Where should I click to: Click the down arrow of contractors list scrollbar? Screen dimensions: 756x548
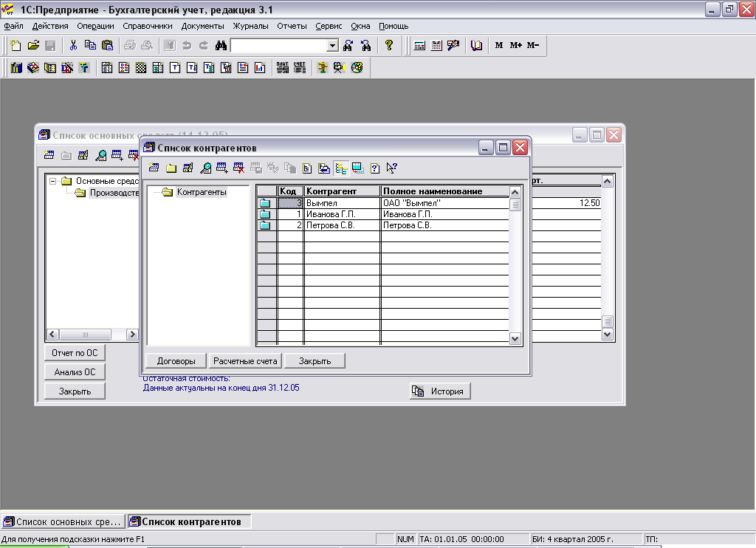pyautogui.click(x=515, y=338)
